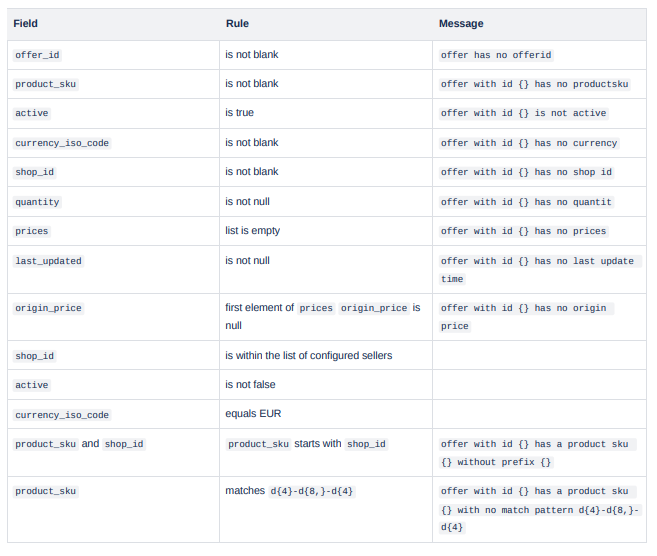Click "is within the list of configured sellers"

[308, 356]
